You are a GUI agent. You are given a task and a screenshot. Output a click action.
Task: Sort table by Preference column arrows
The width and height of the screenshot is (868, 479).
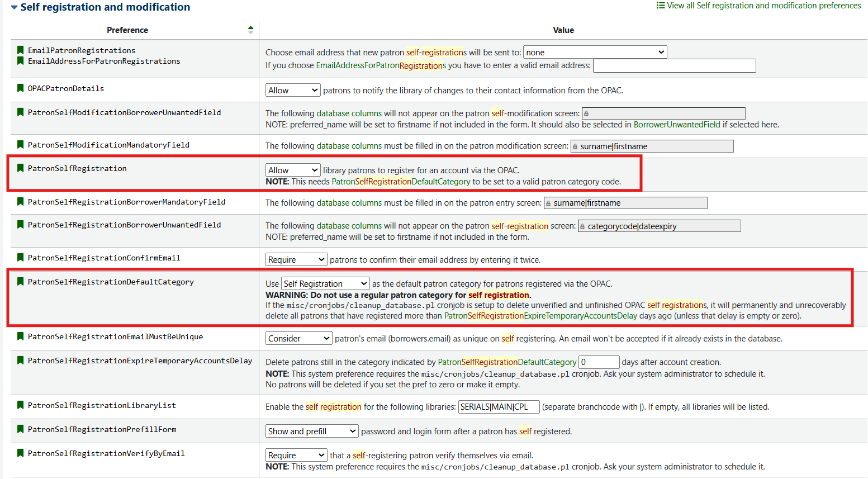pos(250,30)
